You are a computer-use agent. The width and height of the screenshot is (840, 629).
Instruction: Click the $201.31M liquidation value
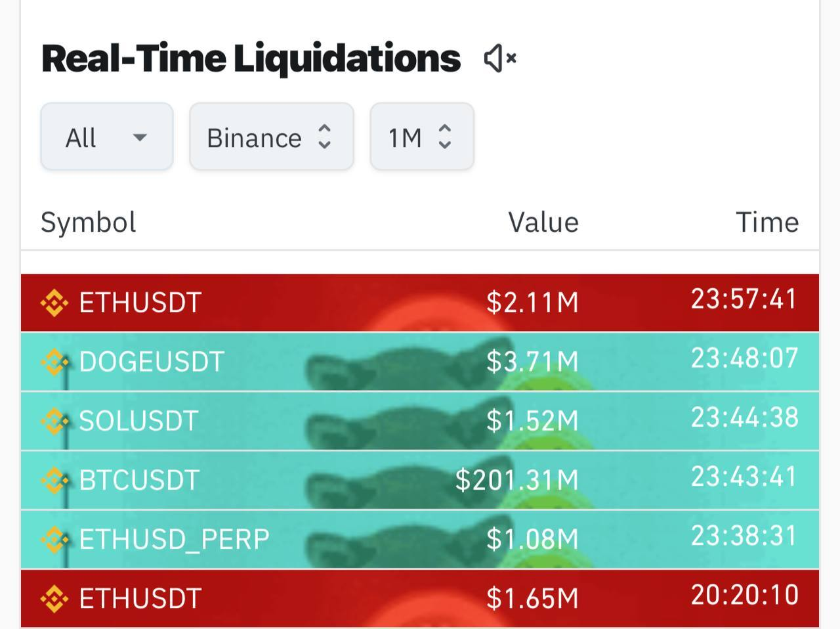pyautogui.click(x=516, y=480)
